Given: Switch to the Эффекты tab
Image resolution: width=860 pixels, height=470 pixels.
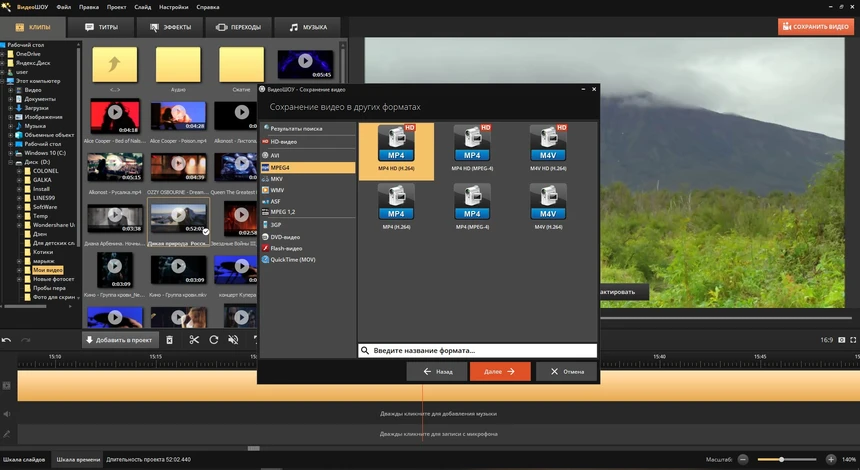Looking at the screenshot, I should point(170,27).
